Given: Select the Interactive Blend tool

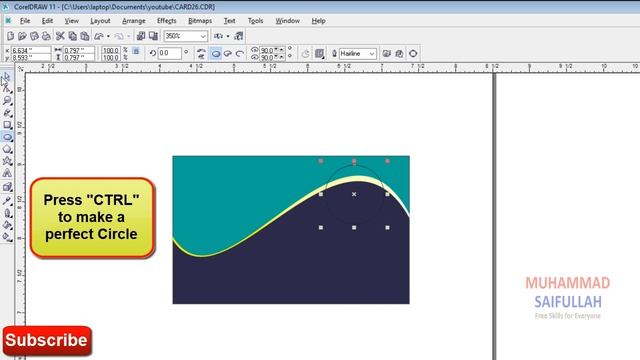Looking at the screenshot, I should 7,187.
